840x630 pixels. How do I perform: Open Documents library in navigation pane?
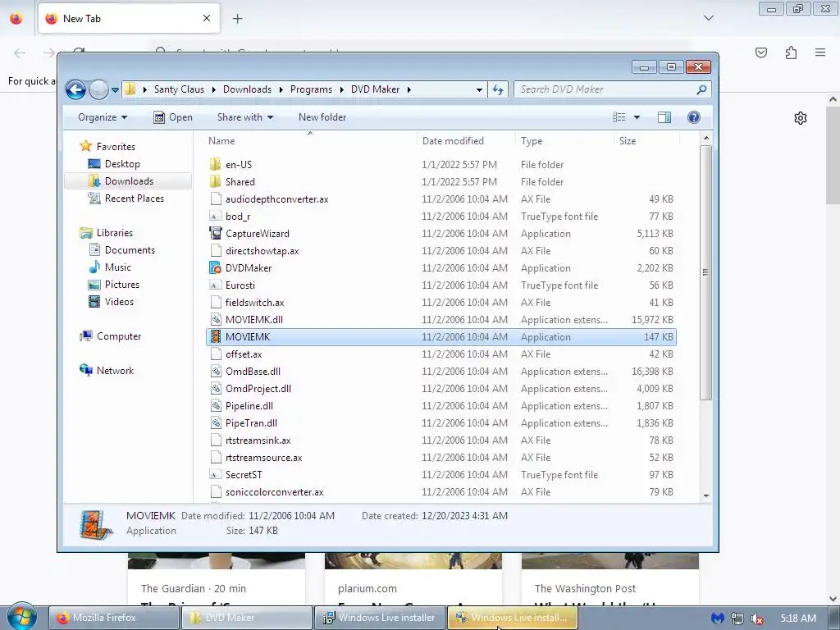130,249
